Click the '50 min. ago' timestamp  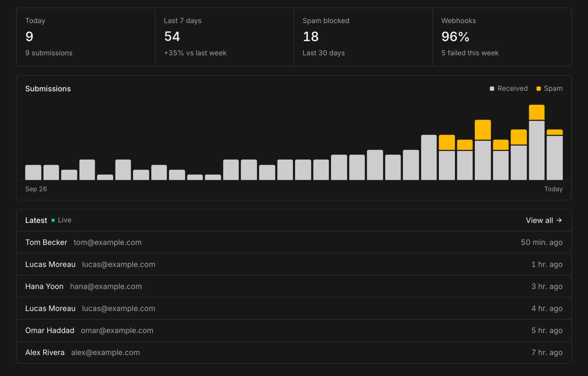tap(542, 242)
